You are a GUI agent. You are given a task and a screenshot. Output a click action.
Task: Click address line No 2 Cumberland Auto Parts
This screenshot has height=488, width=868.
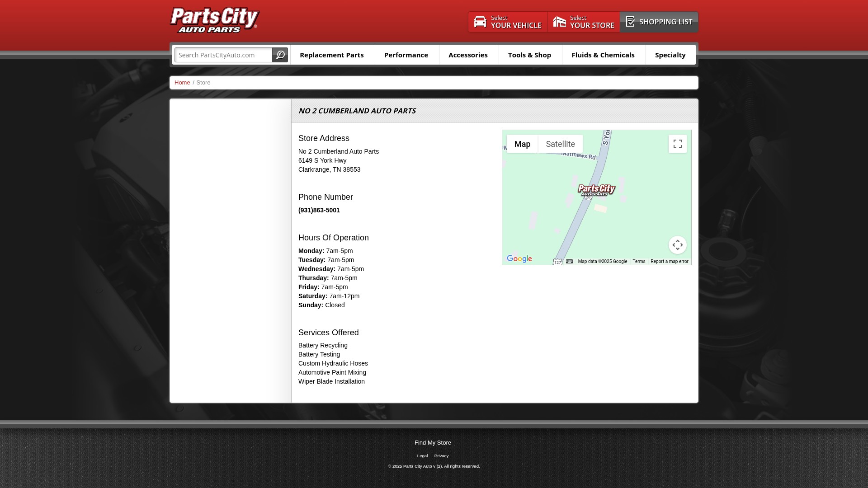339,151
